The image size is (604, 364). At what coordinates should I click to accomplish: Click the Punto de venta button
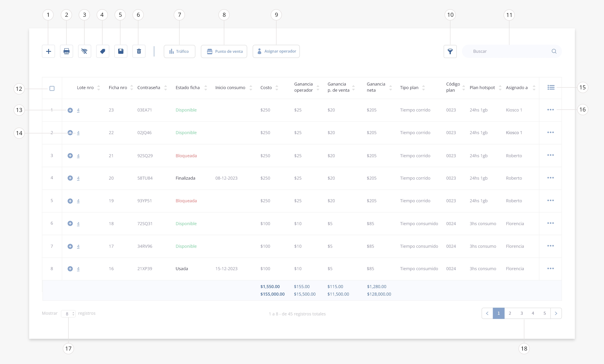(224, 51)
